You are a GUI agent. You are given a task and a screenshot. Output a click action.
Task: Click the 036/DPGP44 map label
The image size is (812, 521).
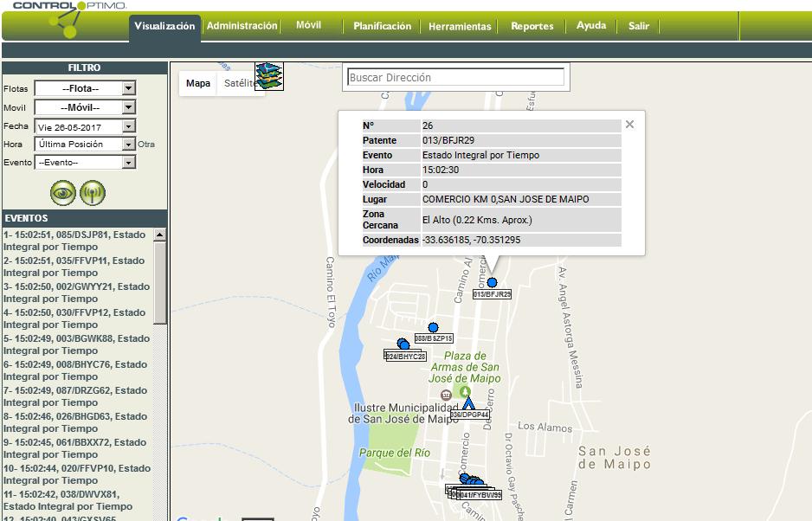point(469,415)
